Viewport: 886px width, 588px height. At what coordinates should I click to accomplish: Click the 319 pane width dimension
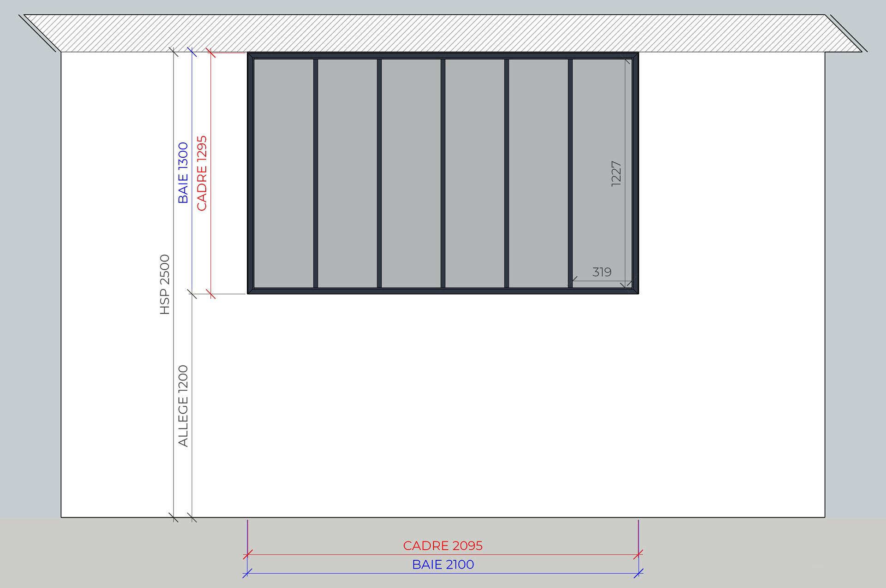(x=602, y=272)
